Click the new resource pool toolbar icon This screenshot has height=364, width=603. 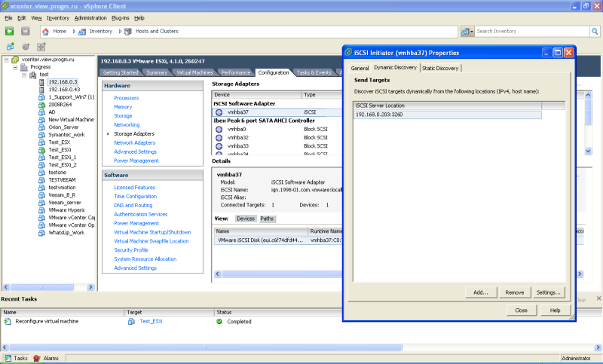tap(26, 47)
